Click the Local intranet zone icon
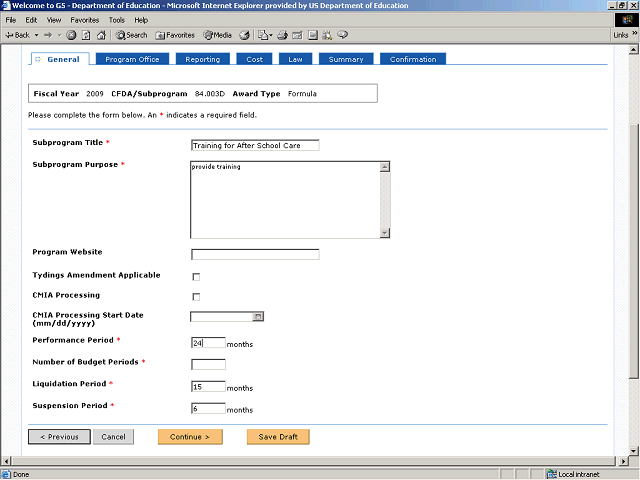 [x=551, y=474]
